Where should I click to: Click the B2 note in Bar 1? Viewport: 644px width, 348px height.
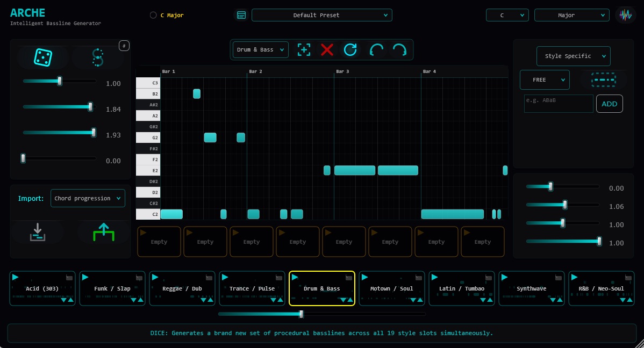[x=197, y=93]
